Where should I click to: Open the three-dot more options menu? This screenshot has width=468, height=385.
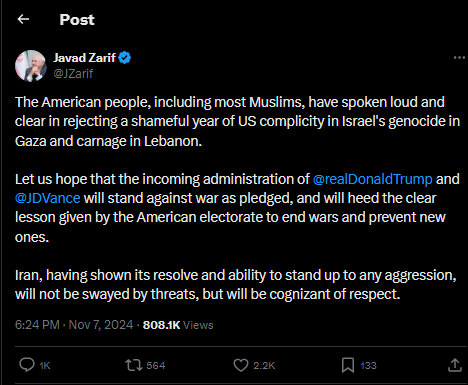click(459, 58)
